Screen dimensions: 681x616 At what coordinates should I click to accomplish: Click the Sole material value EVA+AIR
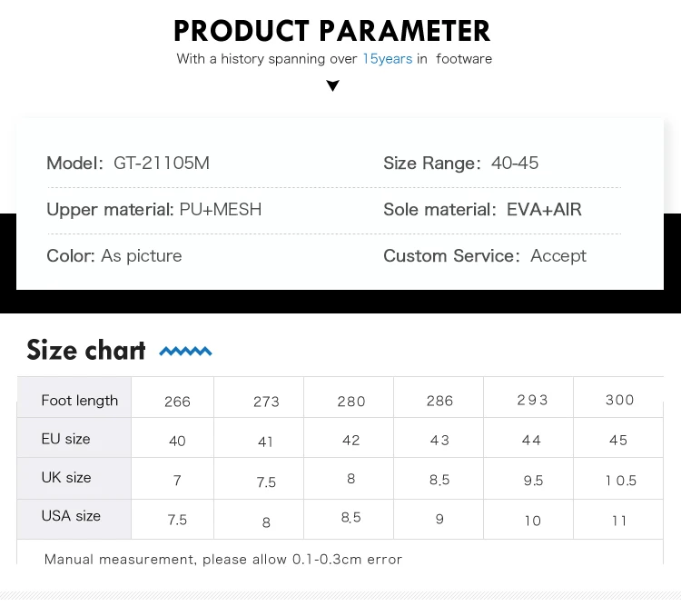coord(544,210)
